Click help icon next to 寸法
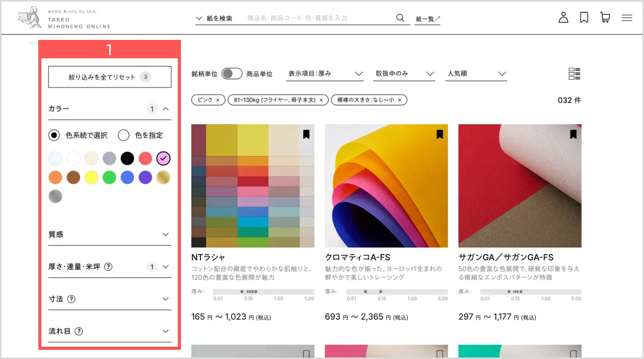The height and width of the screenshot is (359, 644). (72, 299)
